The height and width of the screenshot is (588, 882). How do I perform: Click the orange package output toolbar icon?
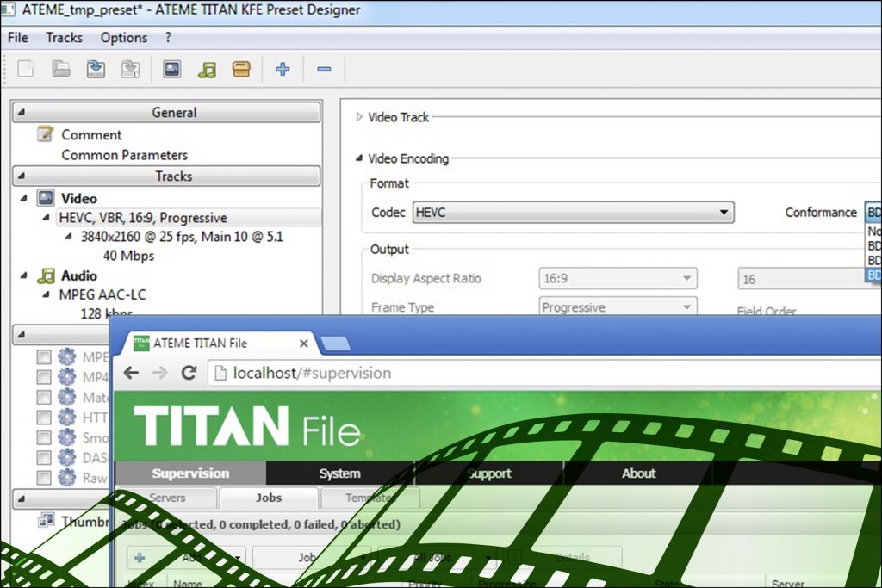pos(241,69)
